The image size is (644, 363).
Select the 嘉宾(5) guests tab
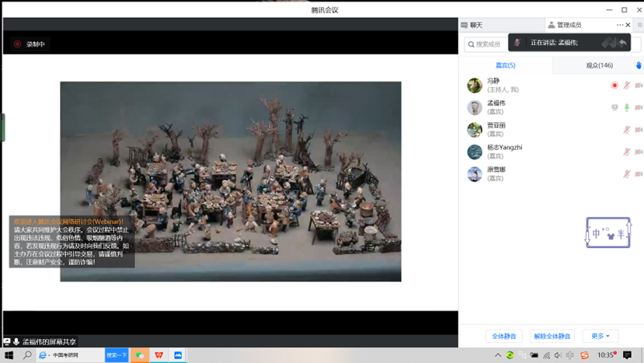point(505,65)
